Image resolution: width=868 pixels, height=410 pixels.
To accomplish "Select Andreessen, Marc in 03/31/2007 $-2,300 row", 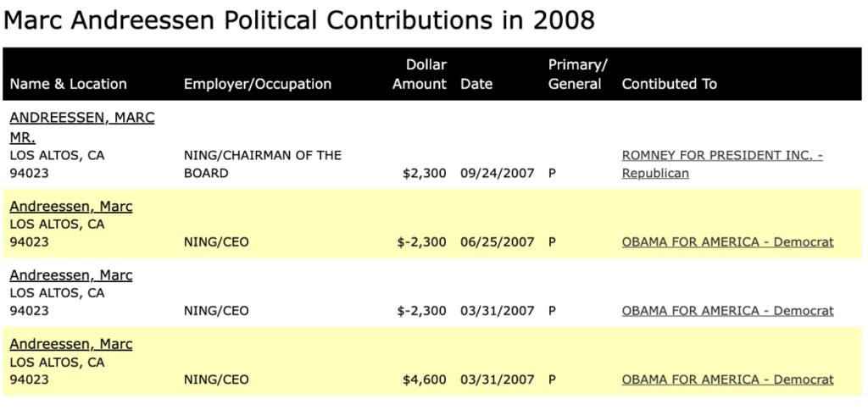I will pos(71,275).
